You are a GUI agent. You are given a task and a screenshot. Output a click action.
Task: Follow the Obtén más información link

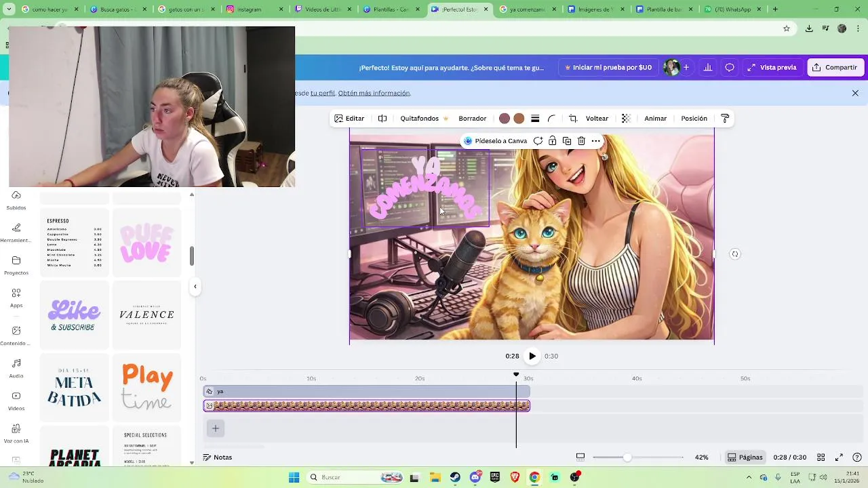pyautogui.click(x=374, y=93)
